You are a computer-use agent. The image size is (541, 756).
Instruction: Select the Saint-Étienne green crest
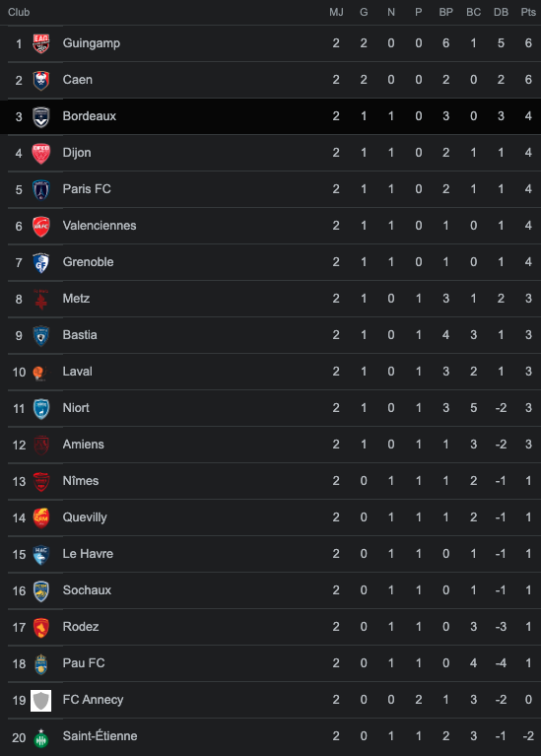[41, 737]
